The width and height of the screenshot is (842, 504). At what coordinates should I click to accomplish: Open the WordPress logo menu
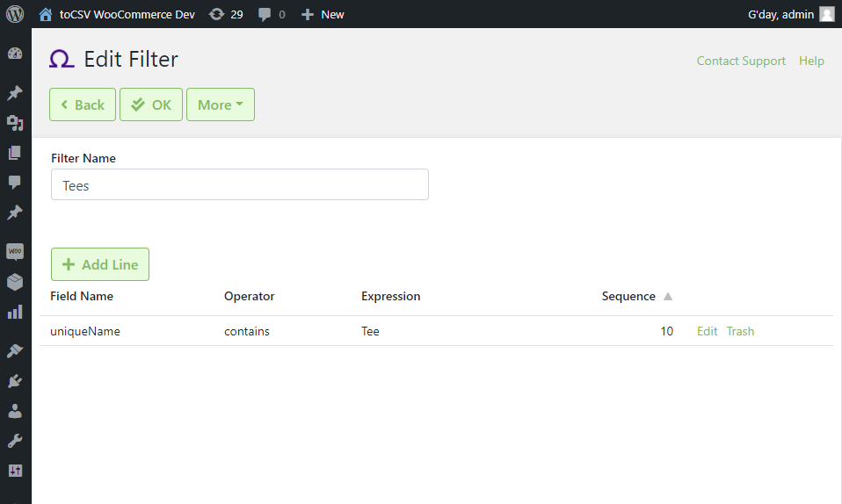pyautogui.click(x=15, y=14)
